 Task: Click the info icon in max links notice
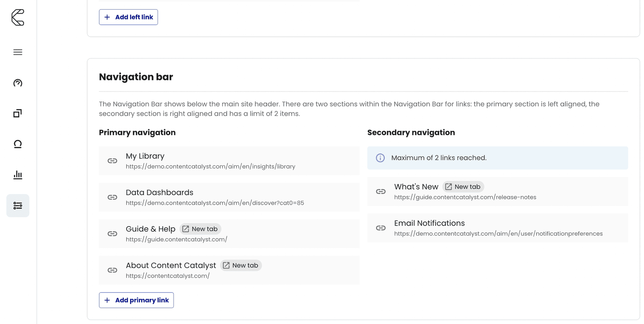(380, 158)
